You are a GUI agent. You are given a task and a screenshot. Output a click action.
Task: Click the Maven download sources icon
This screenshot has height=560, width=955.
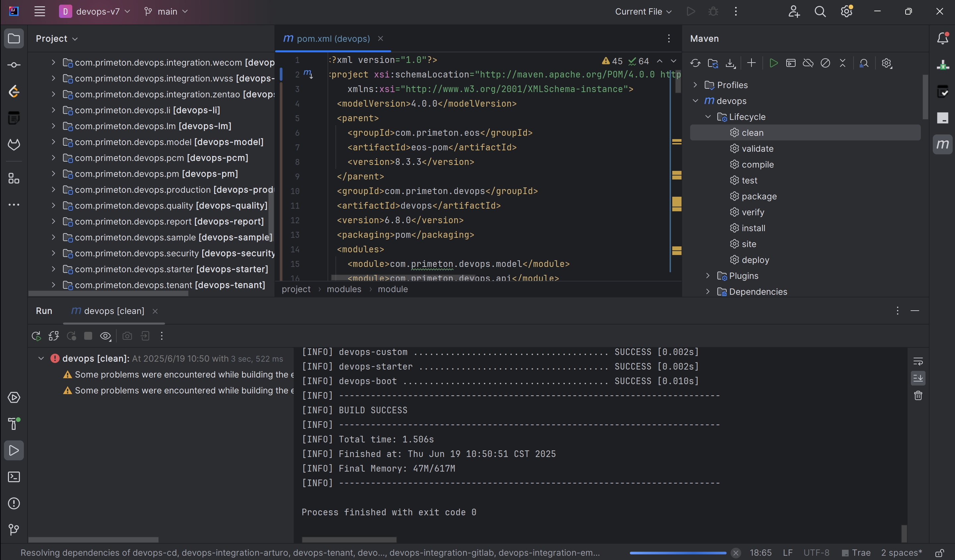tap(730, 63)
